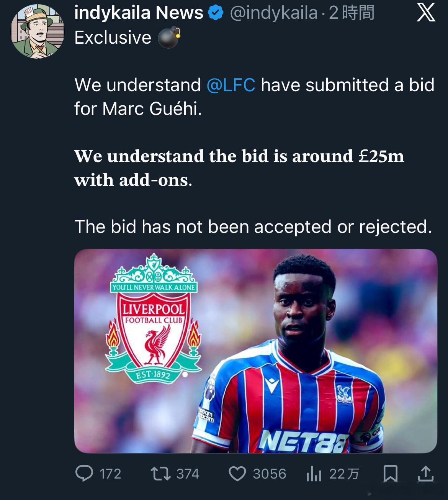Bookmark this post

coord(390,474)
